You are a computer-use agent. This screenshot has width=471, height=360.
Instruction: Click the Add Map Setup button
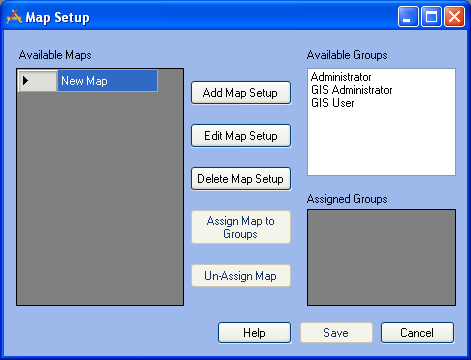pyautogui.click(x=241, y=93)
